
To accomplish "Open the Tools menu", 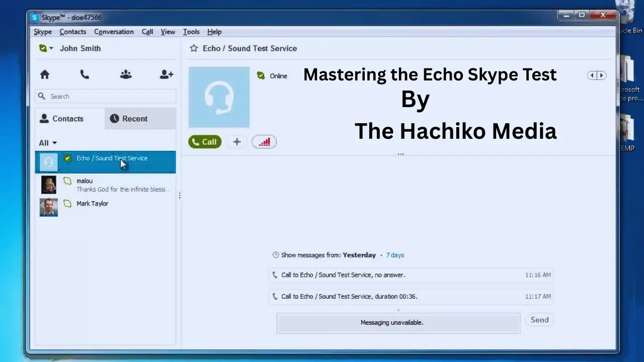I will (x=191, y=32).
